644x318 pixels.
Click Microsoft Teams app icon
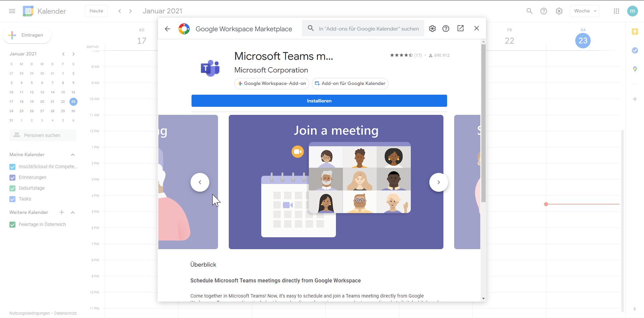[x=210, y=69]
